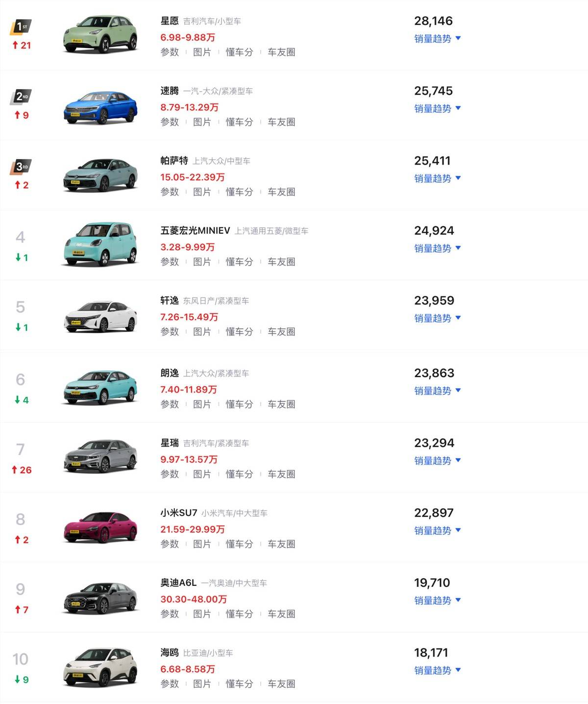Click 速腾 price range 8.79-13.29万
This screenshot has height=704, width=588.
click(189, 107)
